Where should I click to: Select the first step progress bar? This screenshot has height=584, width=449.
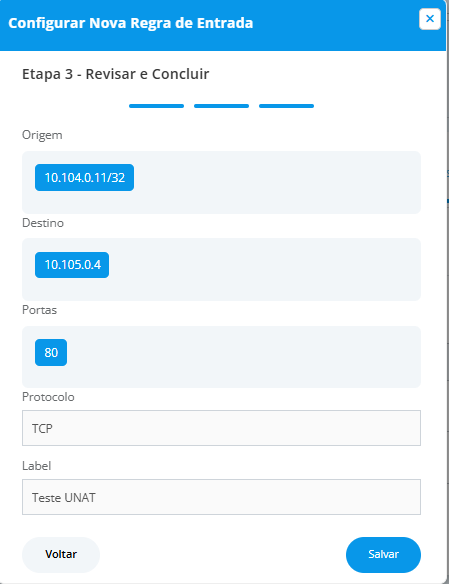tap(156, 106)
